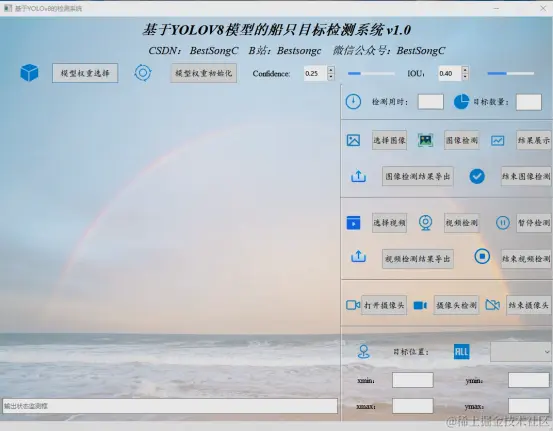Click the window title bar app icon
Viewport: 554px width, 432px height.
click(8, 8)
